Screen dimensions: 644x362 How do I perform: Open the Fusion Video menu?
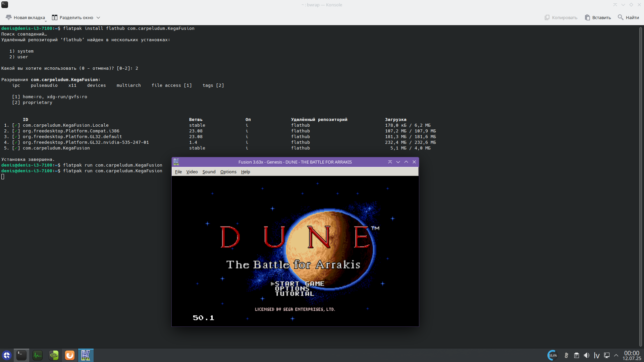[192, 172]
